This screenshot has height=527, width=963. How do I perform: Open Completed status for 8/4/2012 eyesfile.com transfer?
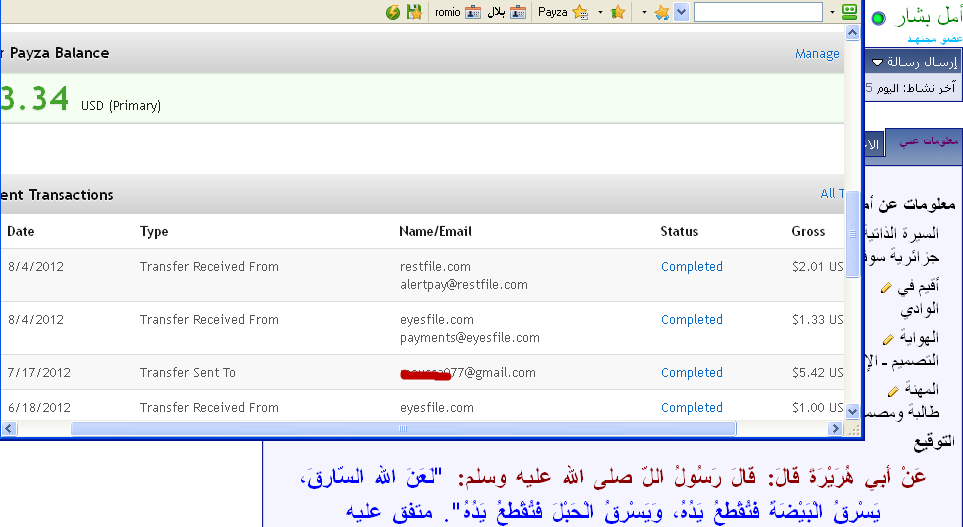692,319
